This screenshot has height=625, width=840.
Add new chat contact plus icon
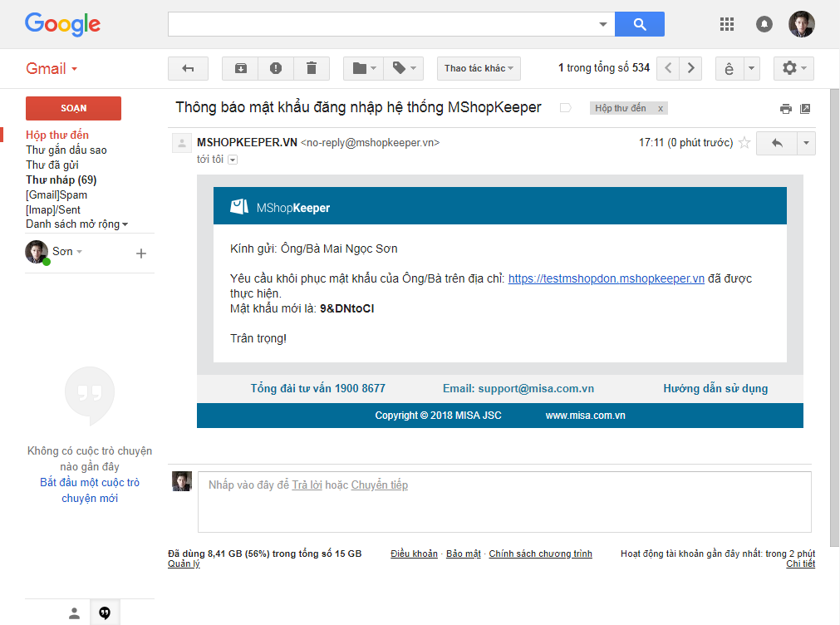(x=141, y=253)
